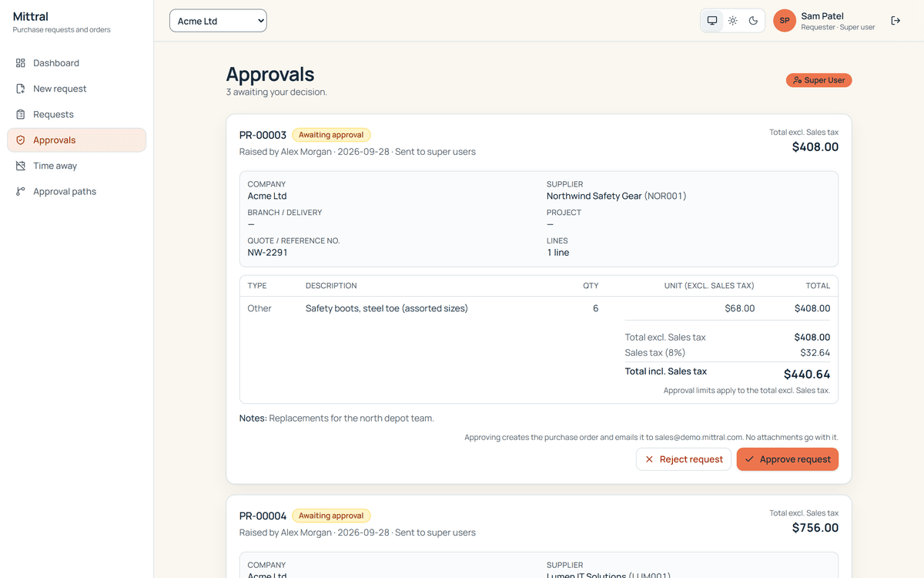
Task: Click '3 awaiting your decision' text
Action: pos(276,92)
